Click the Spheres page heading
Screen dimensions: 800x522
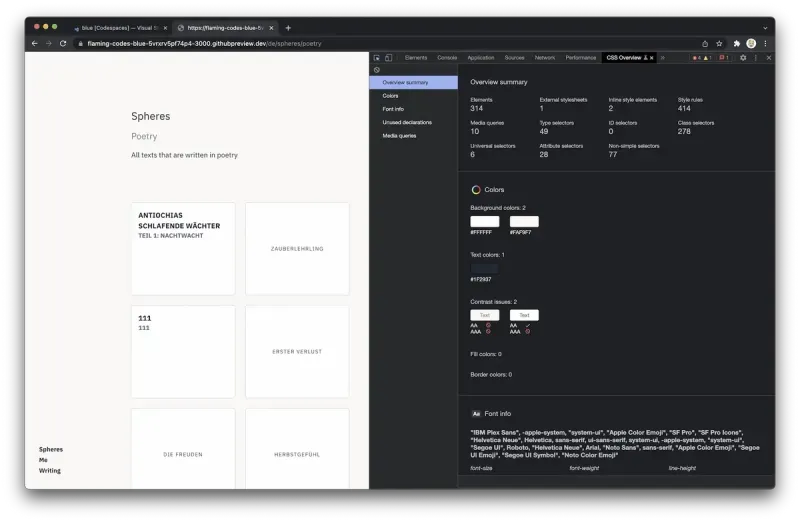pyautogui.click(x=151, y=116)
